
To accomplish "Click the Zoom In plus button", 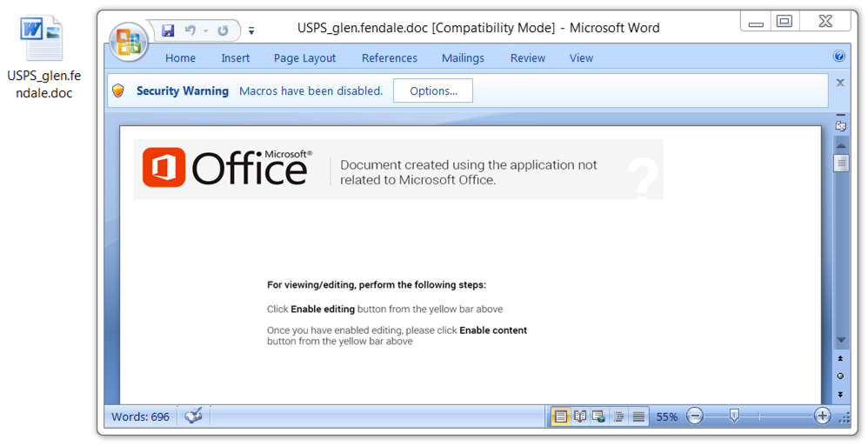I will [x=822, y=416].
